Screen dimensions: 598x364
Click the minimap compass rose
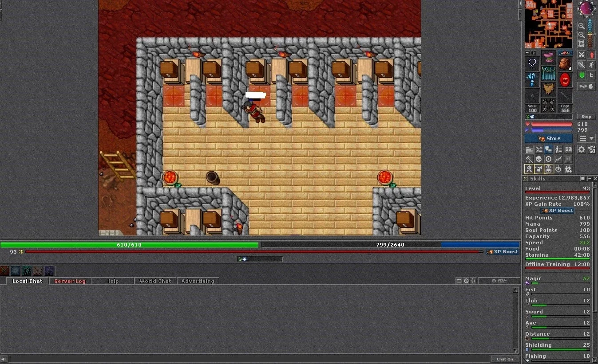[587, 8]
